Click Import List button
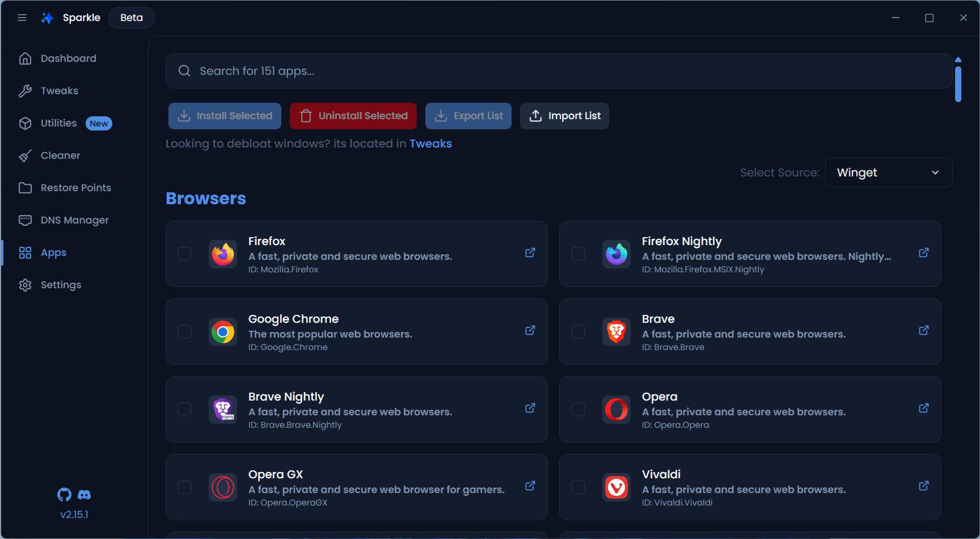Image resolution: width=980 pixels, height=539 pixels. pos(564,116)
